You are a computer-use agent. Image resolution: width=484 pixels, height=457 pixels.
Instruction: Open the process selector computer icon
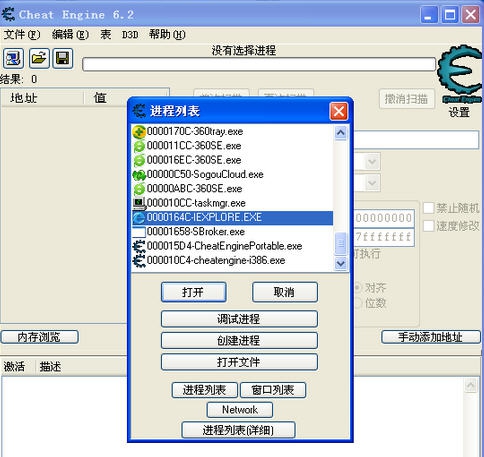point(13,58)
